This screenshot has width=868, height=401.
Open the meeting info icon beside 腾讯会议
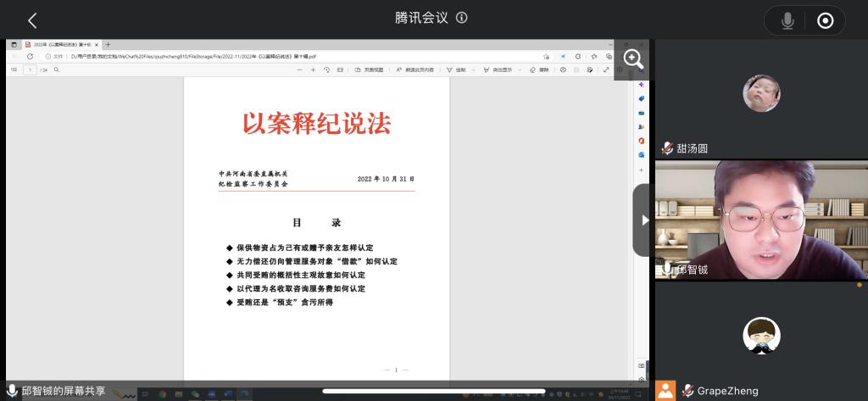click(x=461, y=18)
